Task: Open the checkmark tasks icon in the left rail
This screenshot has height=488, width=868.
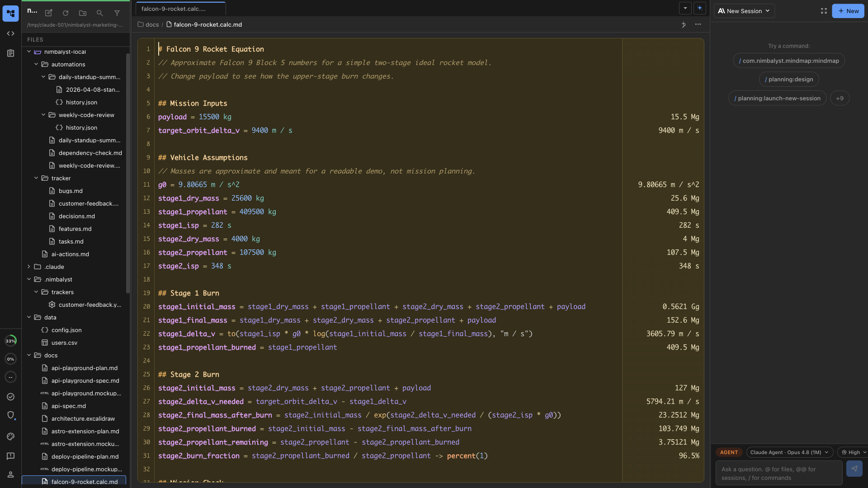Action: pos(10,397)
